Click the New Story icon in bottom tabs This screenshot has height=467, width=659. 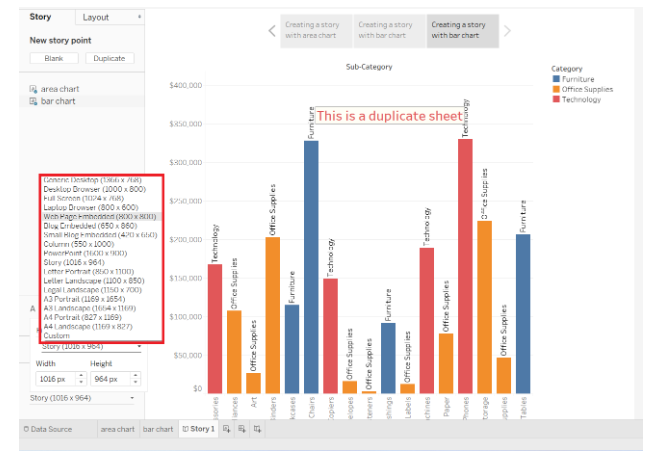(258, 429)
